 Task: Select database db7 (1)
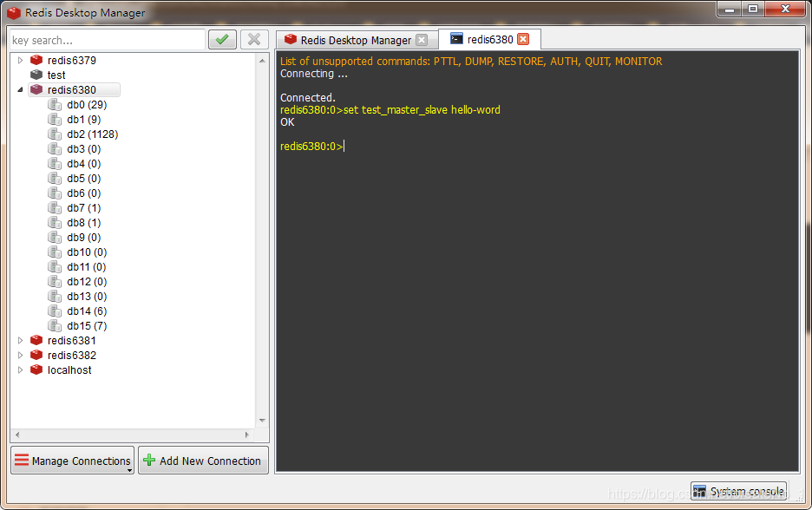click(x=84, y=207)
